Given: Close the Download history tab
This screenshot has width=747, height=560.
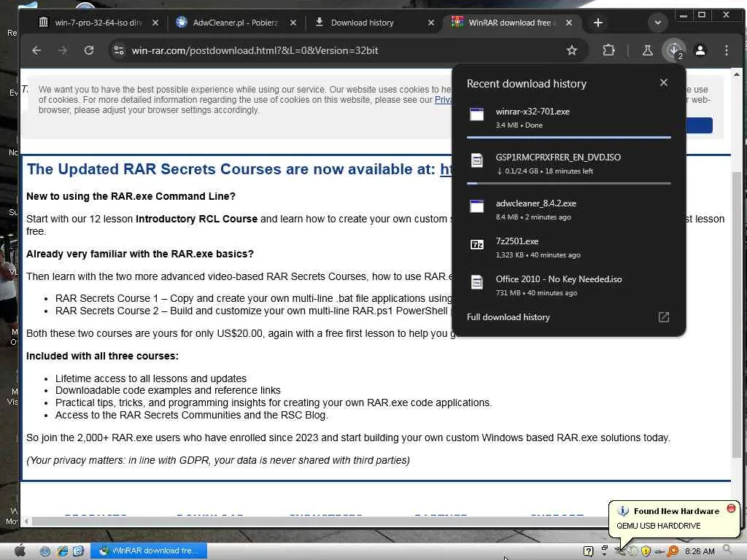Looking at the screenshot, I should [430, 23].
